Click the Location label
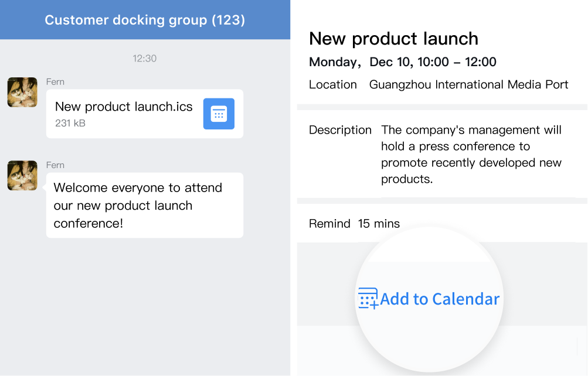Viewport: 588px width, 376px height. coord(332,85)
